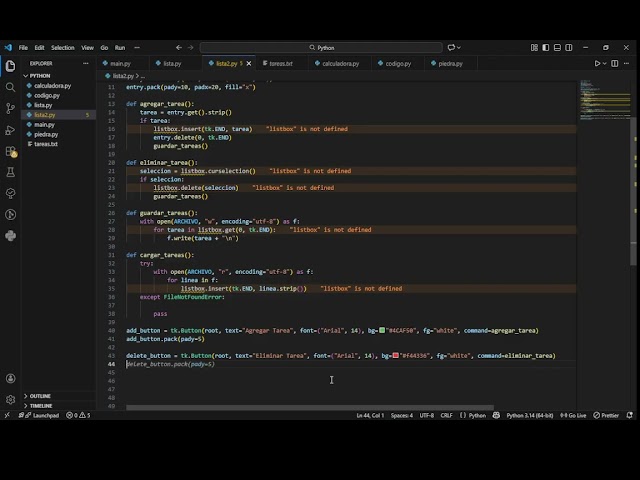Go back with navigation arrow
This screenshot has height=480, width=640.
(179, 47)
